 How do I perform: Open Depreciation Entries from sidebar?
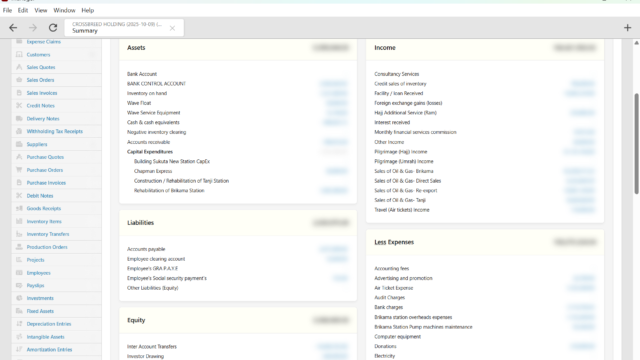click(x=49, y=324)
